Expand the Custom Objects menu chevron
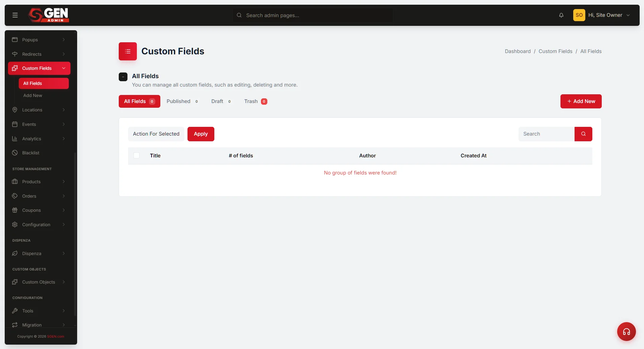644x349 pixels. tap(64, 282)
